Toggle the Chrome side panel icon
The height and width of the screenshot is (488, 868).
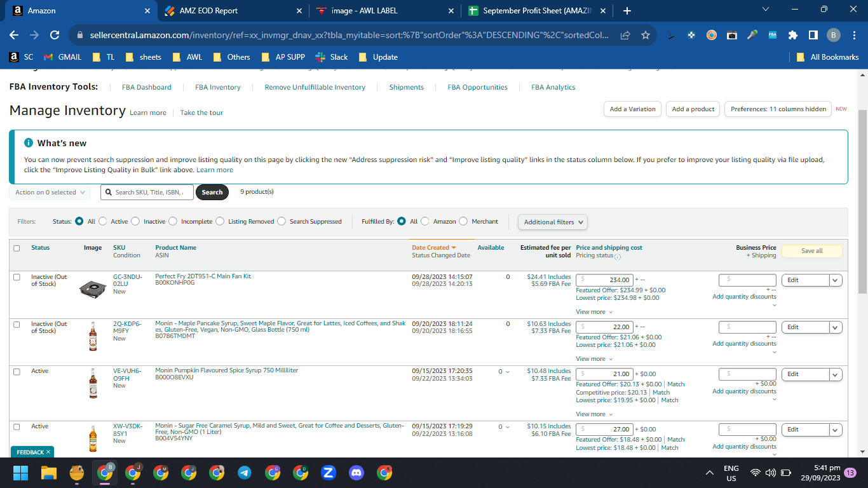pyautogui.click(x=813, y=35)
